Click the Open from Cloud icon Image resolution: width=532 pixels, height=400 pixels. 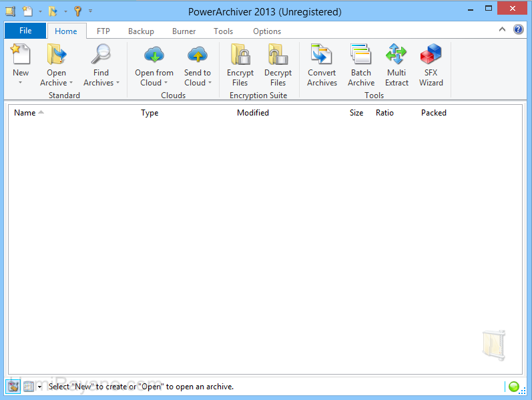click(x=154, y=54)
